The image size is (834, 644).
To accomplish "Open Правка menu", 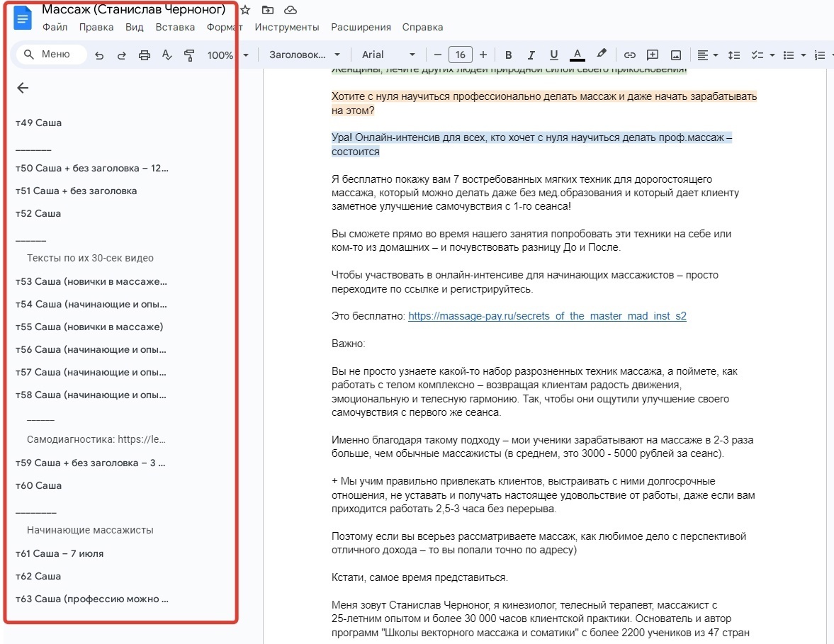I will [x=96, y=27].
